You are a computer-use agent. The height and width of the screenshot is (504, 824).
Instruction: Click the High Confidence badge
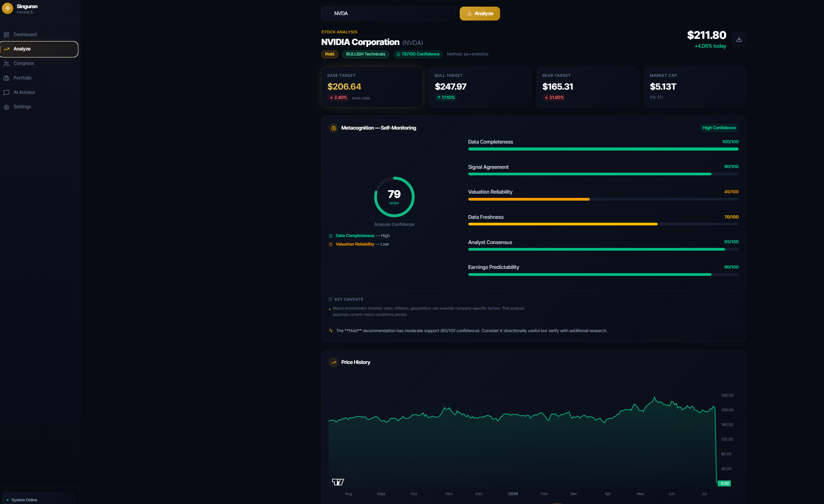click(x=719, y=128)
